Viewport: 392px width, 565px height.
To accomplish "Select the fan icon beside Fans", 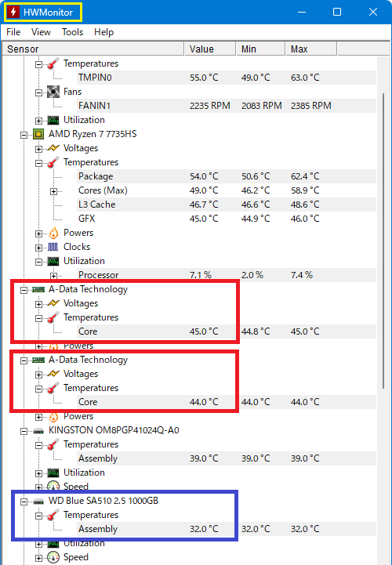I will (x=53, y=92).
